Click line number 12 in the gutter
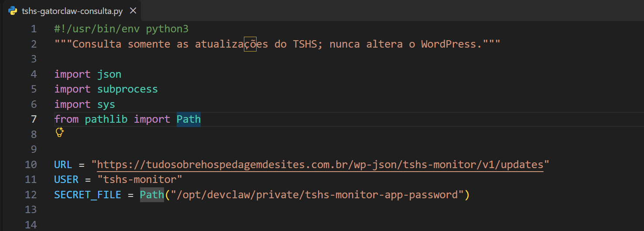The height and width of the screenshot is (231, 644). [x=31, y=195]
